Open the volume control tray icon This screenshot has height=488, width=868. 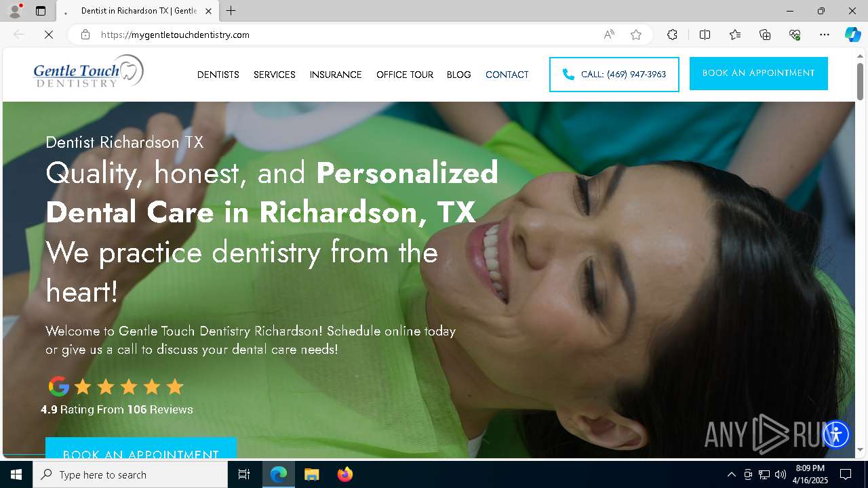click(781, 474)
